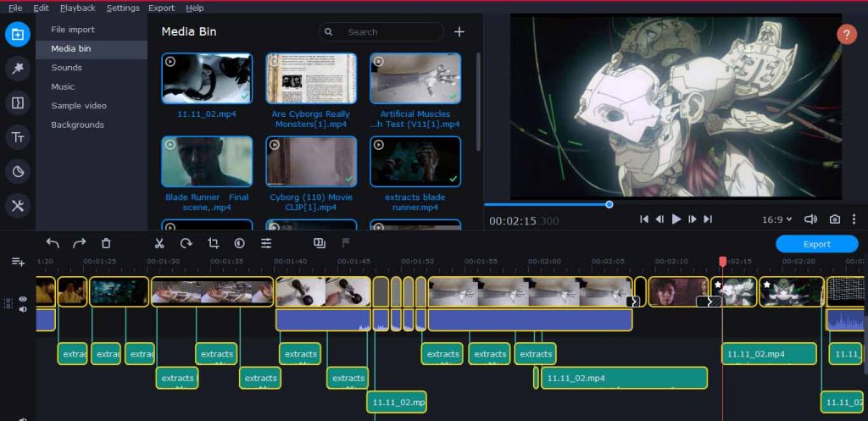Viewport: 868px width, 421px height.
Task: Open preview more options three-dot menu
Action: coord(854,219)
